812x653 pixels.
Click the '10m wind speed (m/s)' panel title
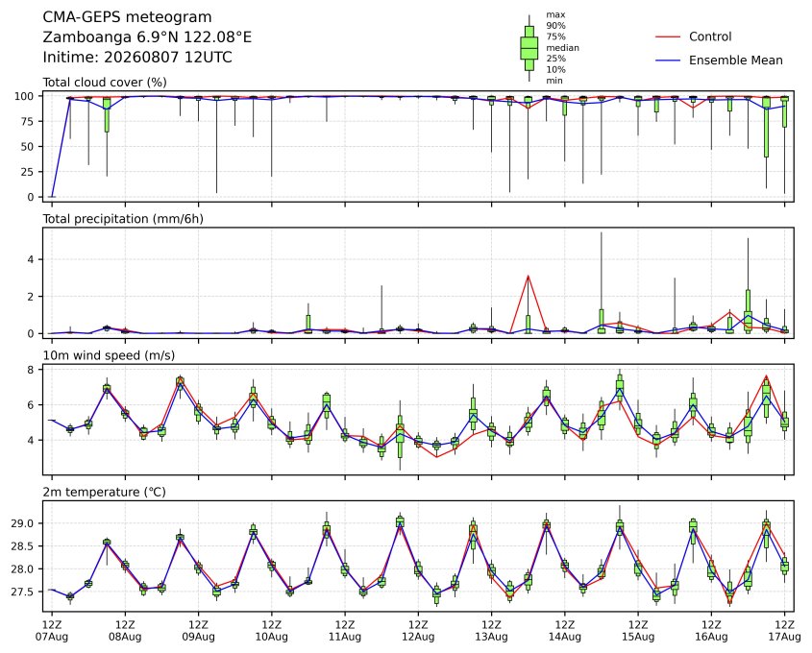tap(109, 355)
